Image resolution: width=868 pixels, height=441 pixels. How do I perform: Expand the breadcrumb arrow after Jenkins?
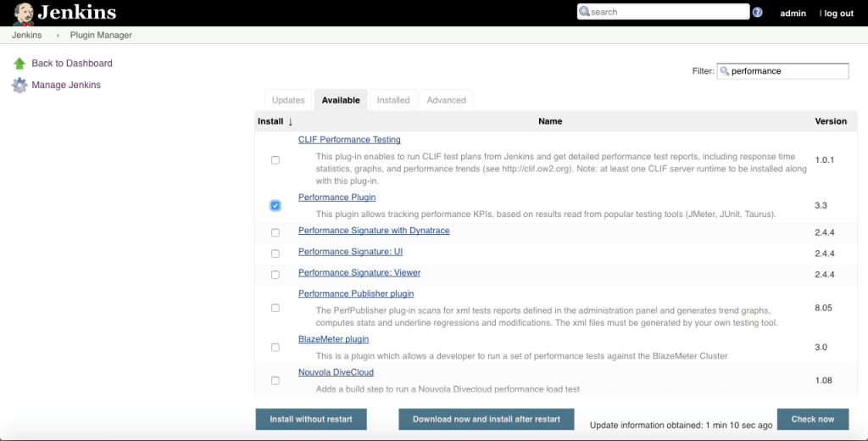click(58, 36)
